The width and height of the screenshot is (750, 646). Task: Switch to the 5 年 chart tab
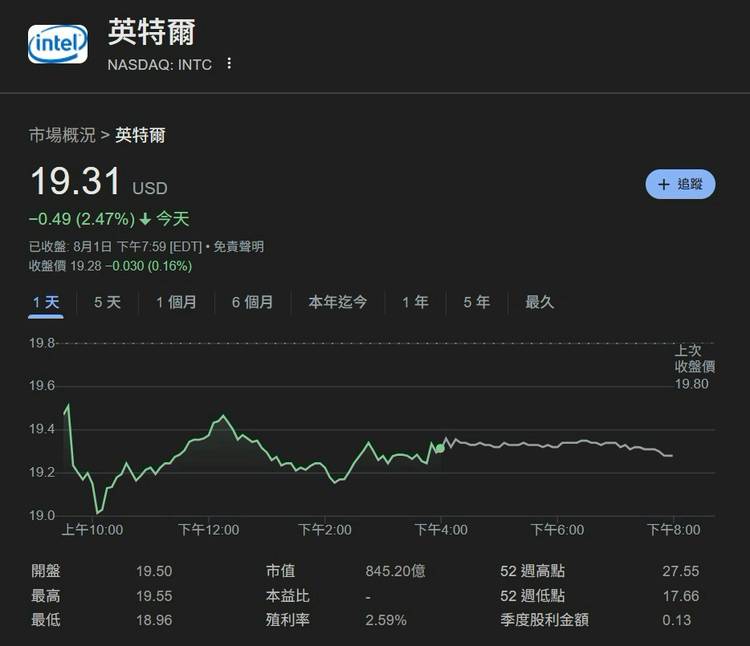point(476,302)
